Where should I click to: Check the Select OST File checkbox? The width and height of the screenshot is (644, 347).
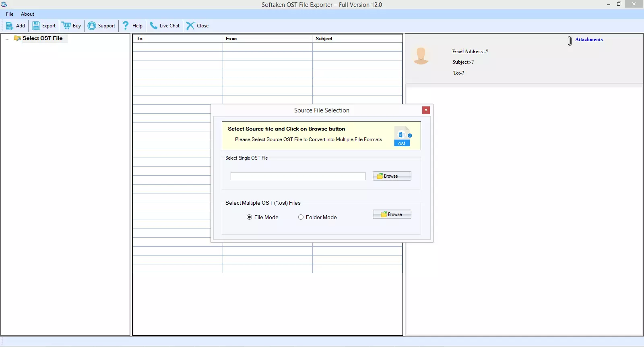click(11, 39)
